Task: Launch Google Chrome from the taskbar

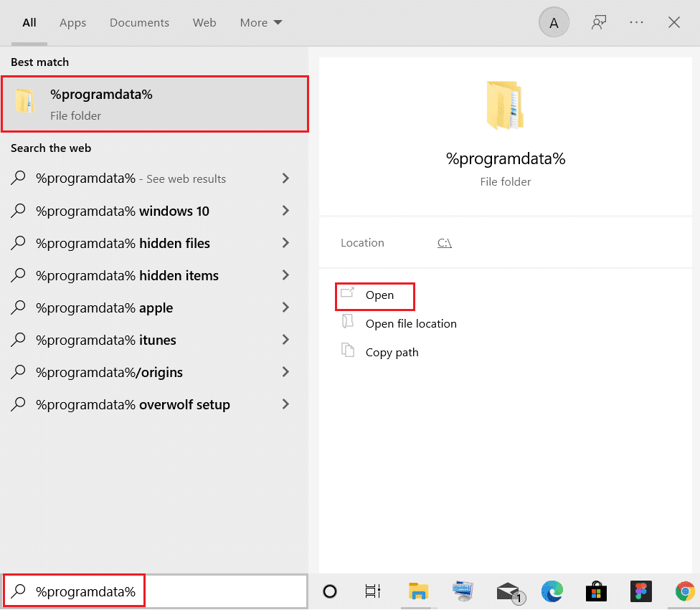Action: [685, 591]
